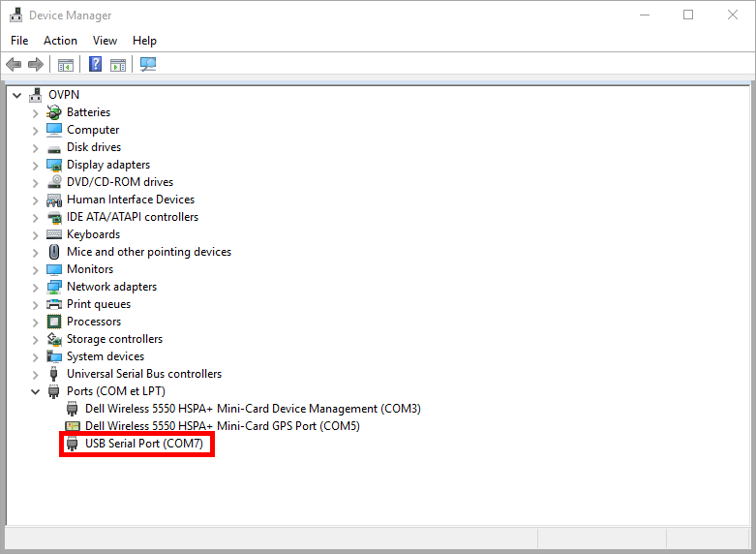756x554 pixels.
Task: Click the Batteries device category icon
Action: (x=55, y=112)
